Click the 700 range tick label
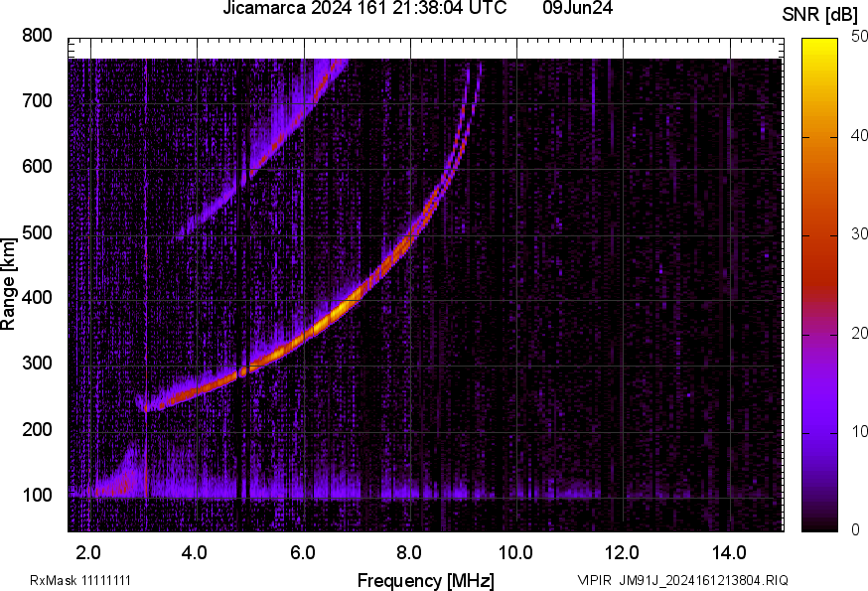 pyautogui.click(x=37, y=100)
